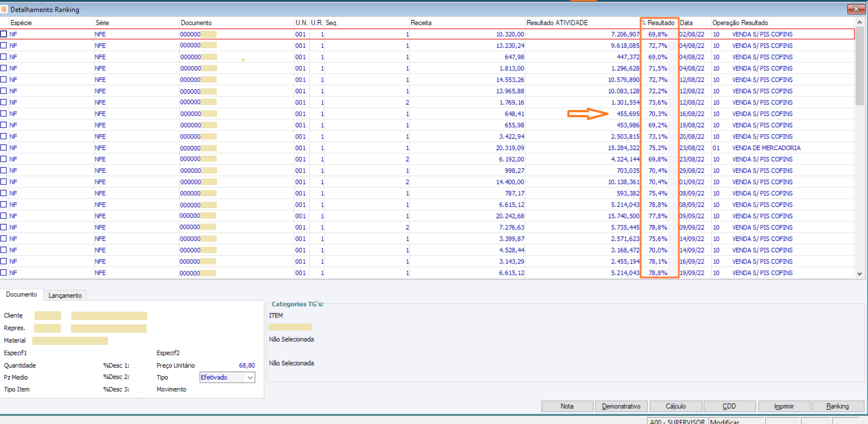This screenshot has width=868, height=424.
Task: Click the date cell 19/09/22
Action: tap(692, 273)
